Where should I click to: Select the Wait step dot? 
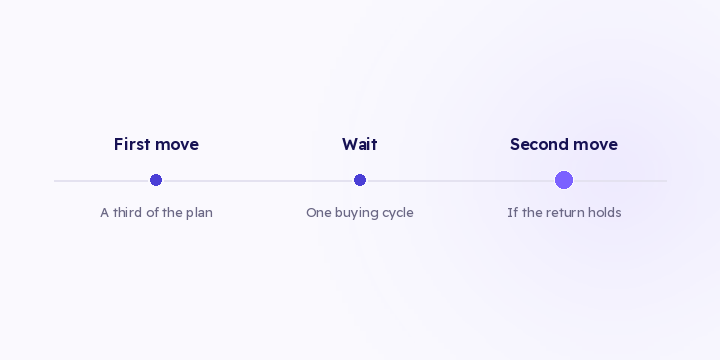[360, 180]
